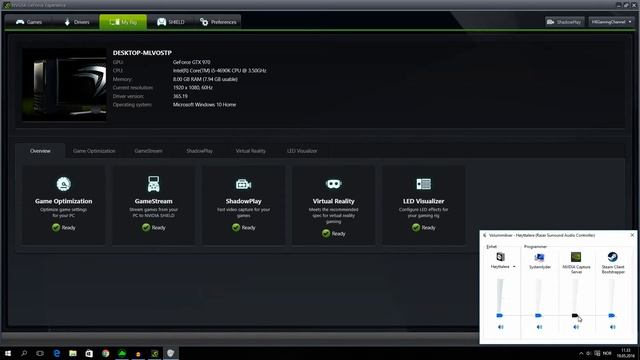Launch Microsoft Edge from taskbar
The image size is (640, 360).
coord(56,353)
